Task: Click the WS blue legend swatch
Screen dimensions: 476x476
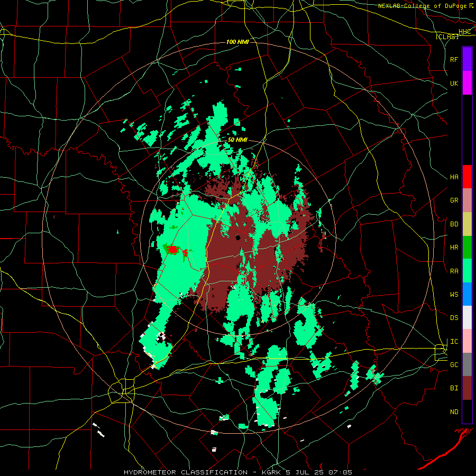Action: point(467,294)
